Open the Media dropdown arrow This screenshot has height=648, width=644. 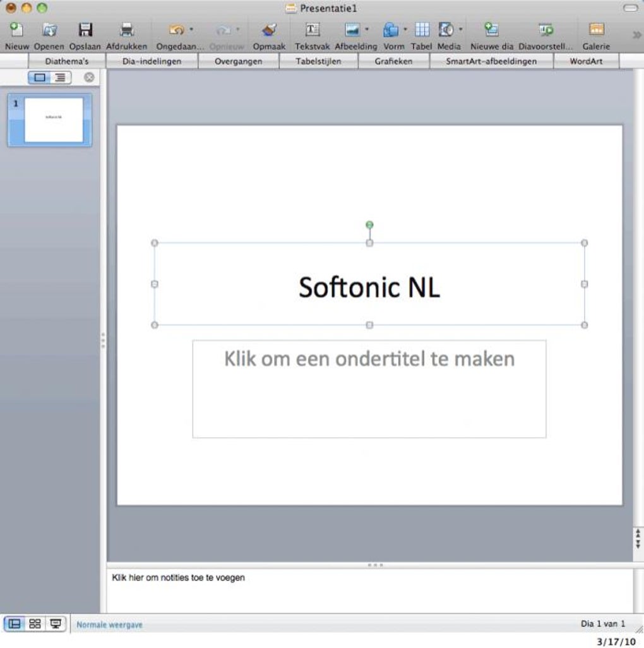(x=461, y=29)
